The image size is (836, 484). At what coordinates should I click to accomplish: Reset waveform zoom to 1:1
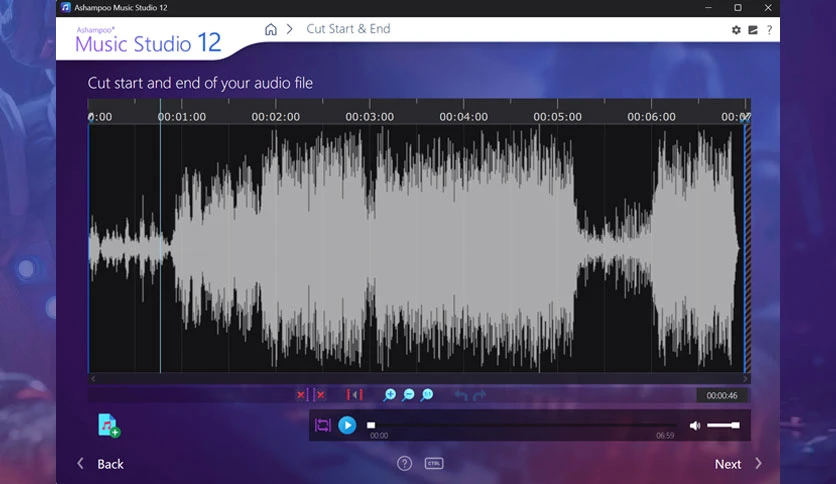click(x=427, y=395)
